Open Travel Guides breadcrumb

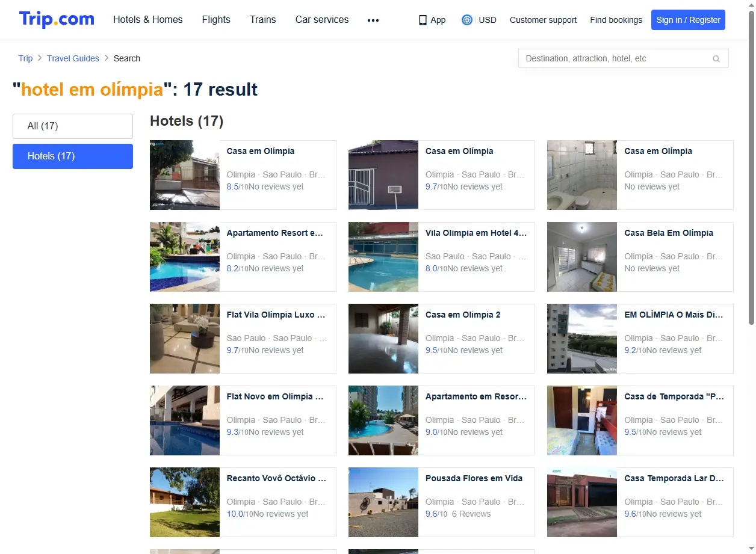tap(73, 58)
